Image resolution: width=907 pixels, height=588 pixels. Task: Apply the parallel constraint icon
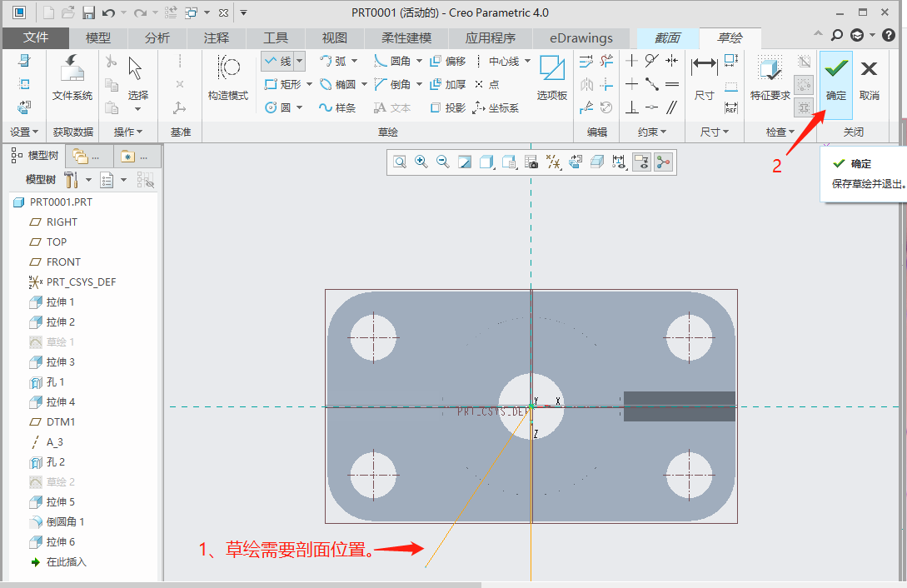[671, 107]
